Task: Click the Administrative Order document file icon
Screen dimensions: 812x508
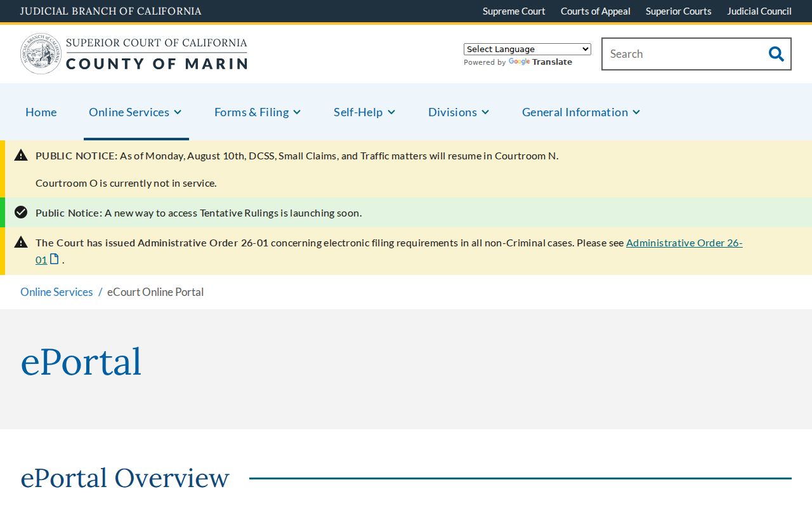Action: tap(55, 259)
